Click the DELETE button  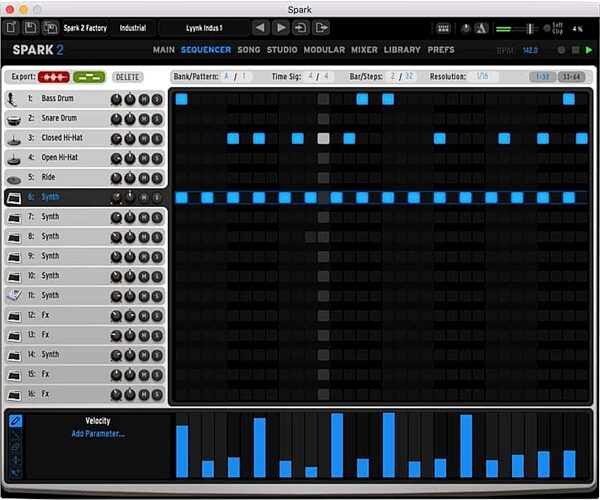127,77
